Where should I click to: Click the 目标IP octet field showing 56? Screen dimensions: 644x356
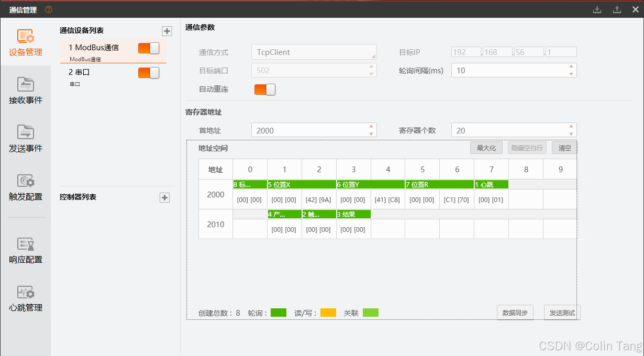click(x=529, y=52)
